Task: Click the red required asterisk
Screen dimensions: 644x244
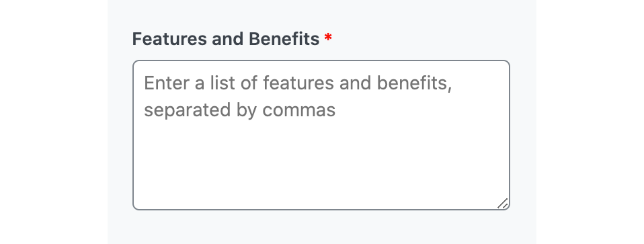Action: [x=328, y=38]
